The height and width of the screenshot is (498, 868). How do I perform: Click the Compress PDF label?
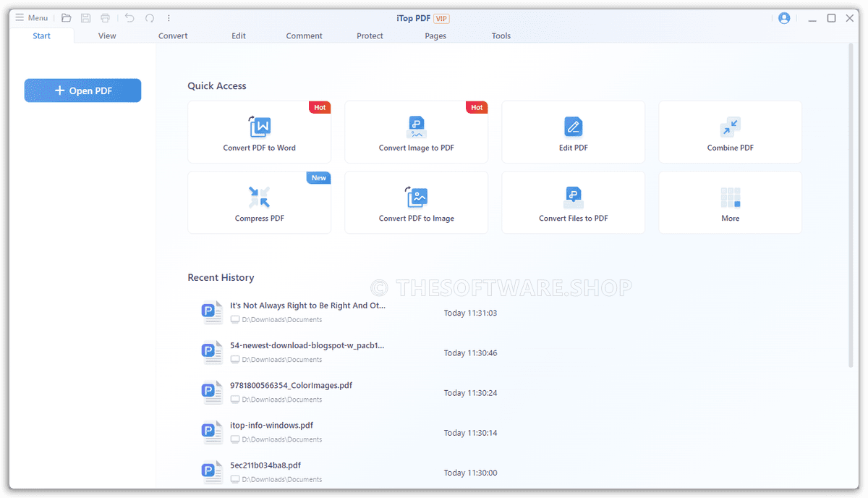[x=260, y=218]
